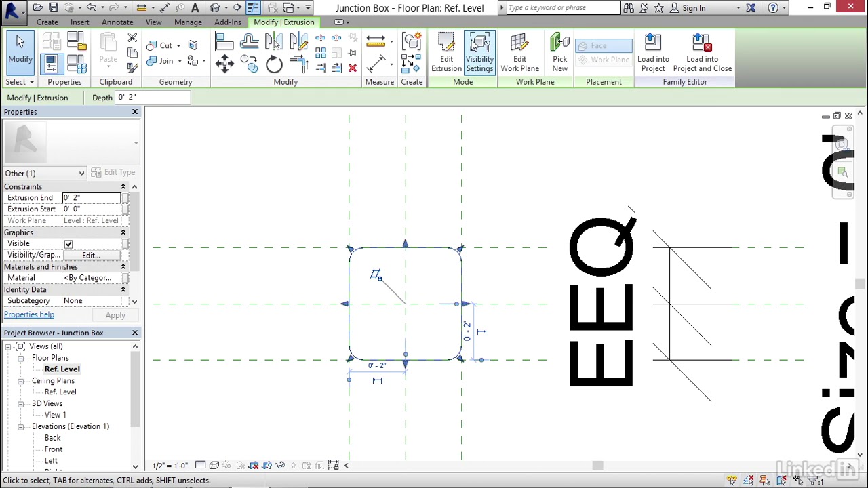
Task: Collapse the Floor Plans tree node
Action: click(21, 358)
